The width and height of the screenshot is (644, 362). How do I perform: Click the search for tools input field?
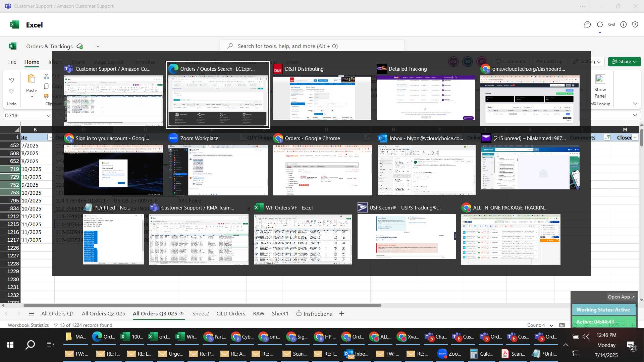click(312, 46)
